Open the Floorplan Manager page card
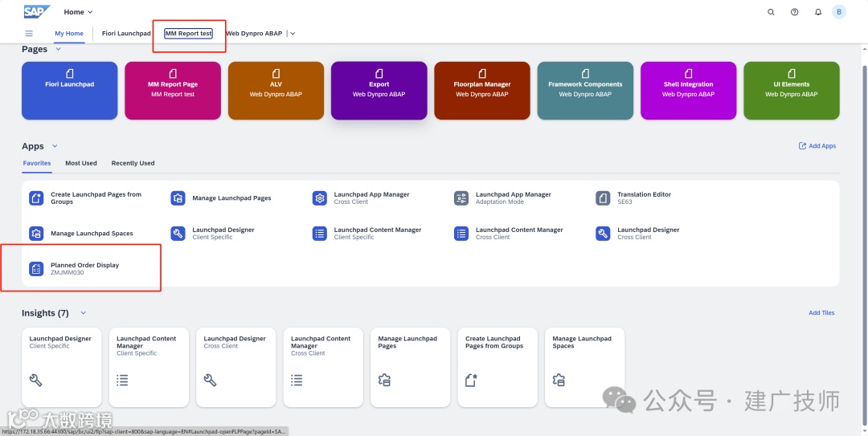This screenshot has height=436, width=868. coord(482,91)
